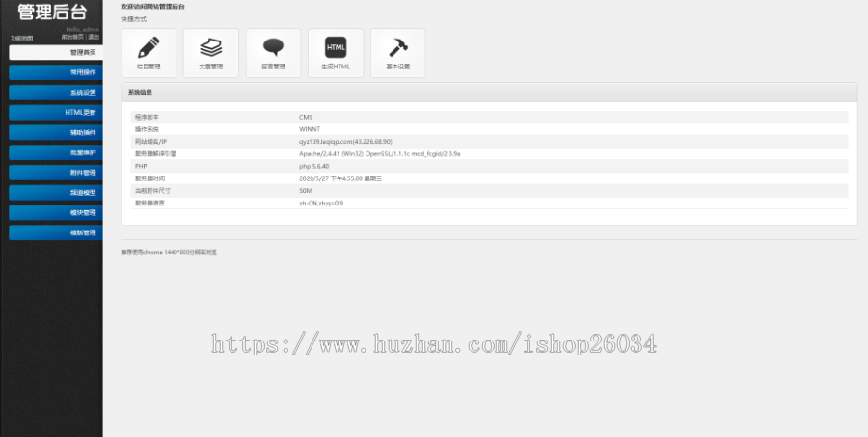Log out via the 退出 link
Screen dimensions: 868x437
(95, 37)
